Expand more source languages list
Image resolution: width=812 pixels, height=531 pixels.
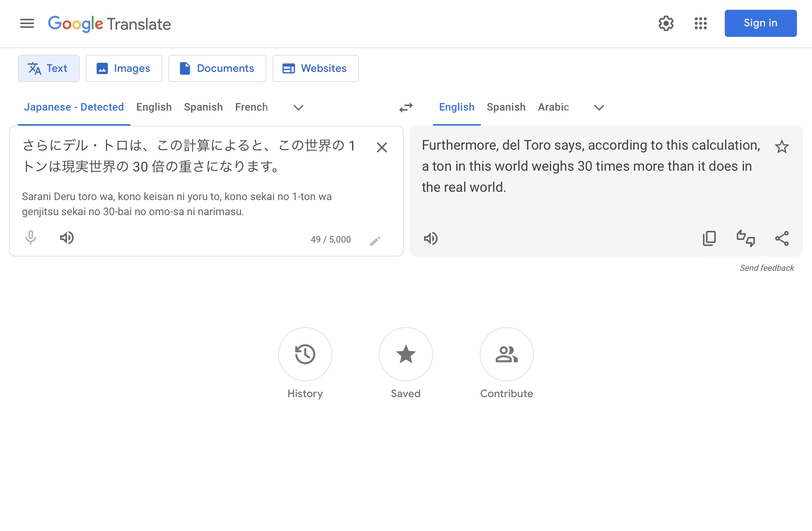[298, 108]
